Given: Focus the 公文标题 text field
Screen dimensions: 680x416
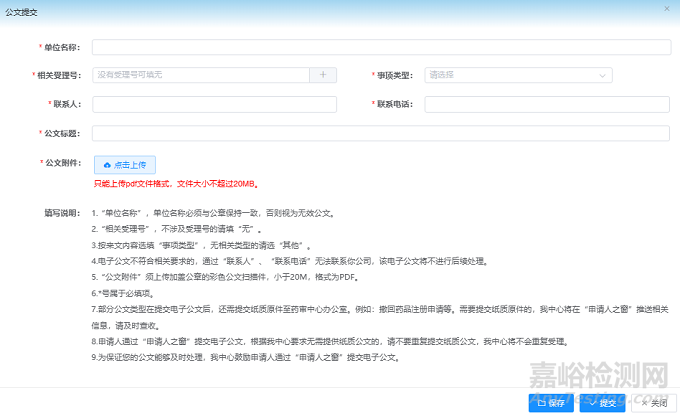Looking at the screenshot, I should point(380,133).
